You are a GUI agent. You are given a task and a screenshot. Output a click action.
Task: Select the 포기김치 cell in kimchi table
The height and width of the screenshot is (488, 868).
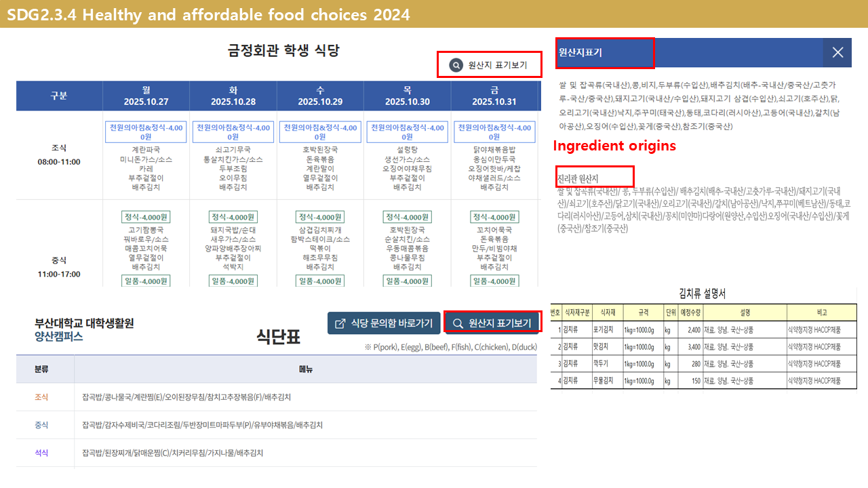pos(603,331)
